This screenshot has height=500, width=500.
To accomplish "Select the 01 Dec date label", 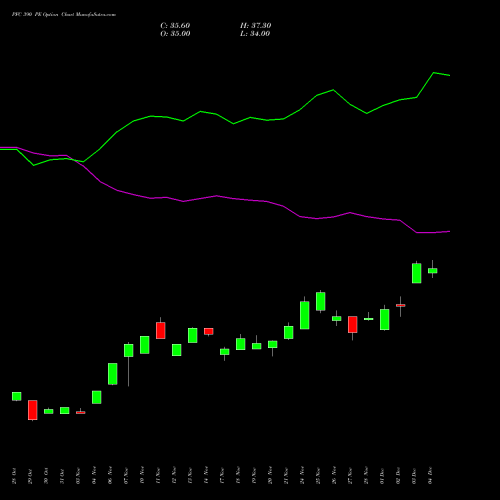I will click(382, 476).
